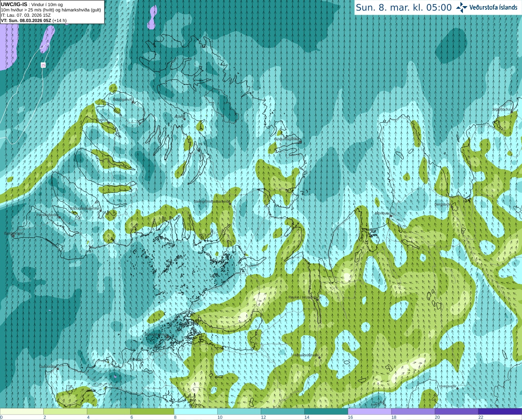Select the 0–2 m/s palest legend swatch
Screen dimensions: 522x420
point(22,411)
